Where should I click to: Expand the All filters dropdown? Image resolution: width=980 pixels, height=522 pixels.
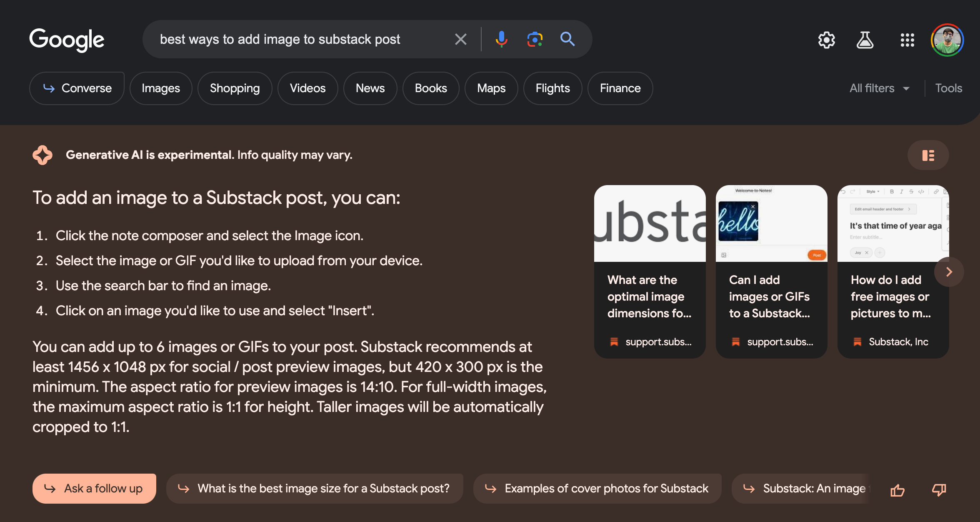(x=880, y=88)
